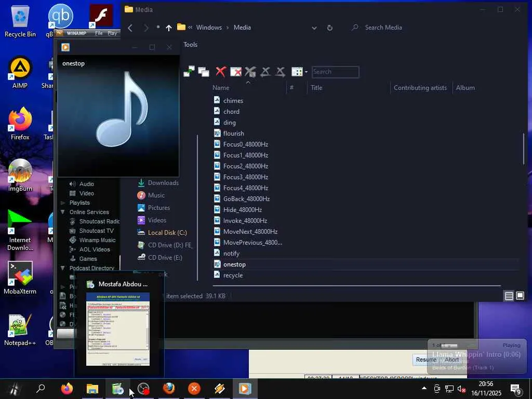Go back in the Media explorer window
The image size is (532, 399).
pyautogui.click(x=130, y=28)
